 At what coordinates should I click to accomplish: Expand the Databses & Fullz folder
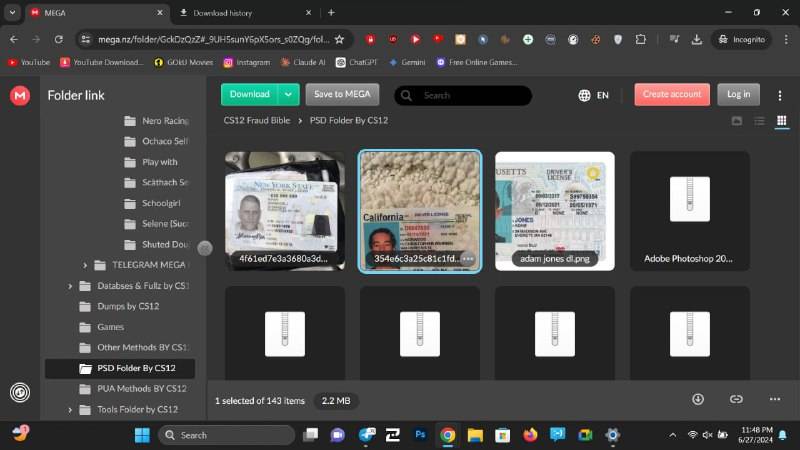70,286
